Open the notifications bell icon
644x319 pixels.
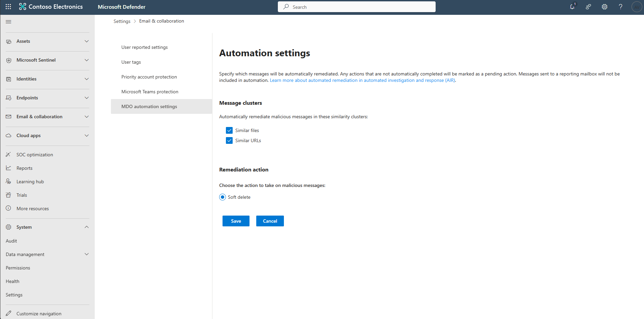pyautogui.click(x=572, y=7)
